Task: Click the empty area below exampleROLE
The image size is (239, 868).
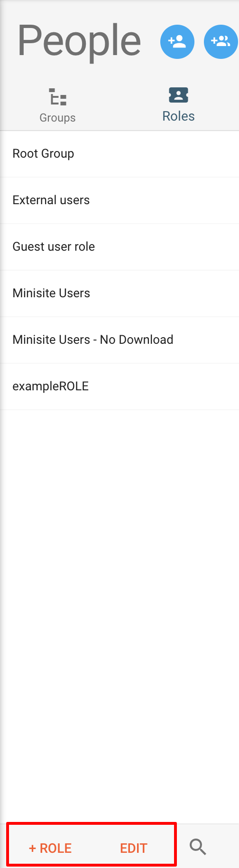Action: tap(119, 616)
